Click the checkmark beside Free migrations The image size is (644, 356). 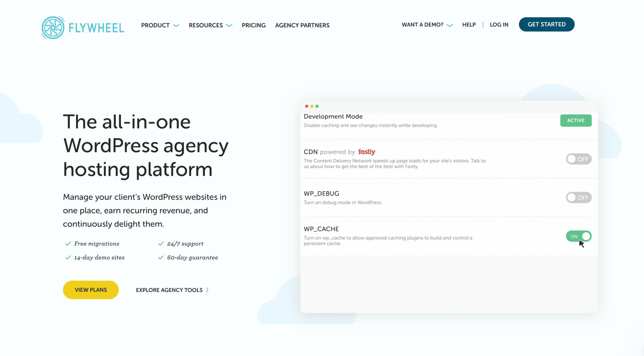[68, 244]
